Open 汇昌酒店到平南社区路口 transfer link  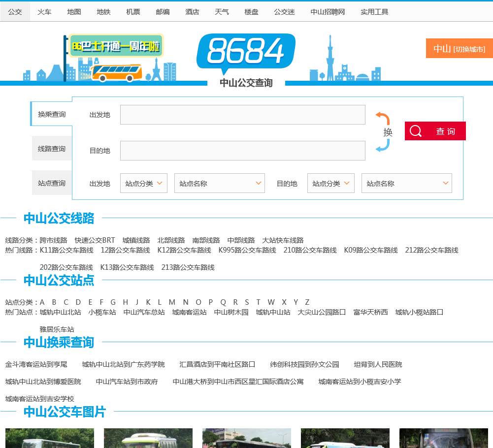217,364
